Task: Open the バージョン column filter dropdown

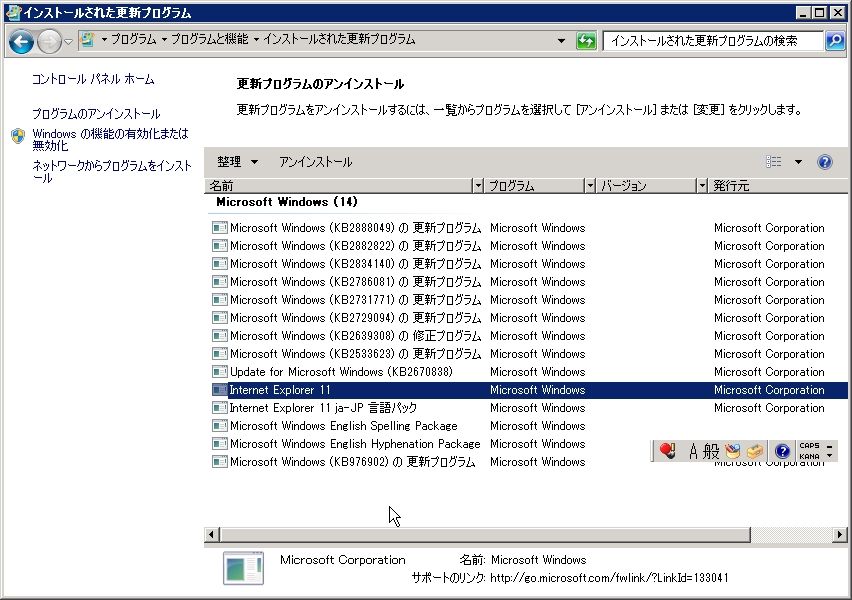Action: [702, 186]
